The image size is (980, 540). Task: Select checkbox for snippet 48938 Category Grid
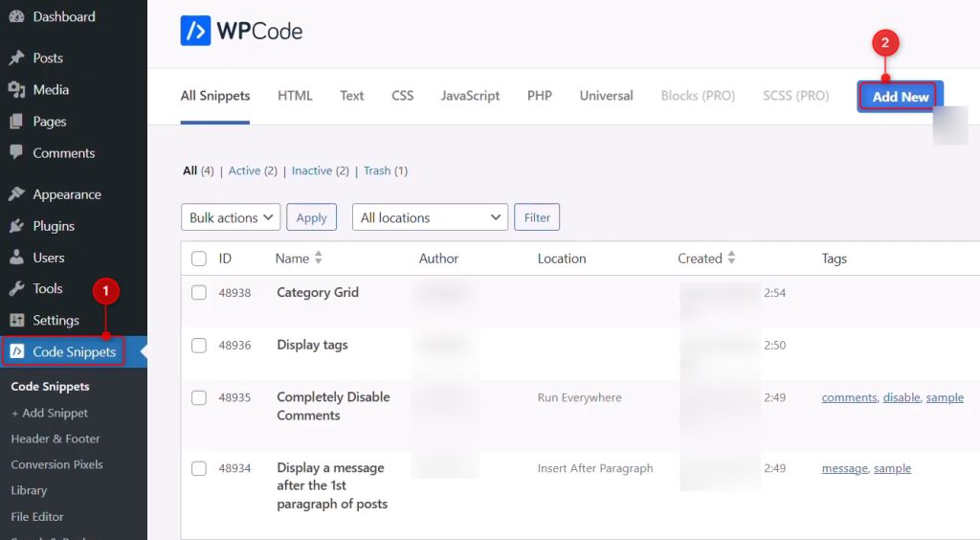tap(199, 293)
